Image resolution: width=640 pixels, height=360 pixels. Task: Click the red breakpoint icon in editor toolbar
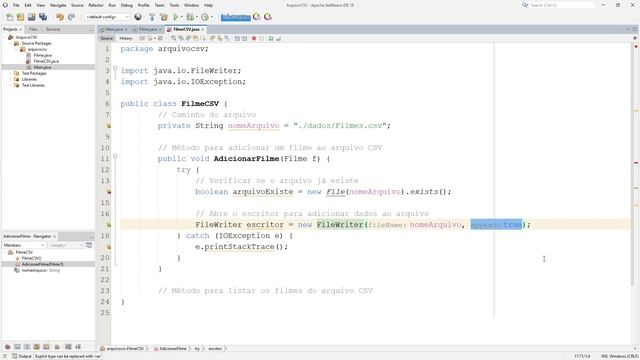254,38
